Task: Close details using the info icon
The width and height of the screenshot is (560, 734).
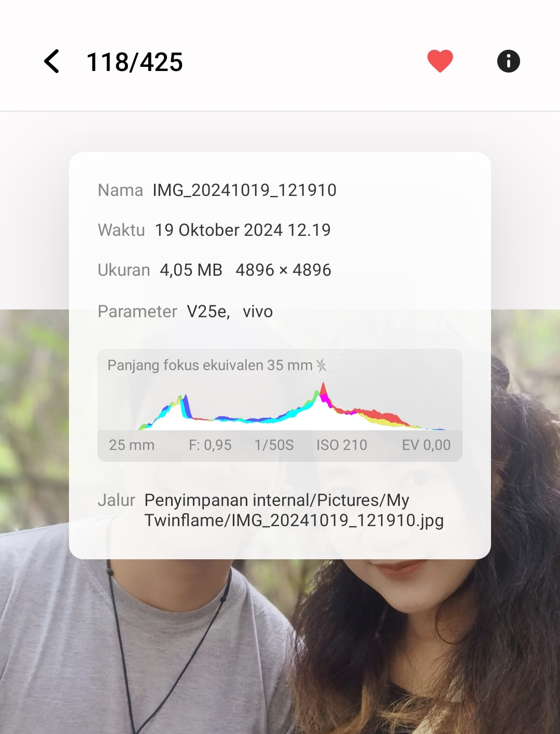Action: (508, 61)
